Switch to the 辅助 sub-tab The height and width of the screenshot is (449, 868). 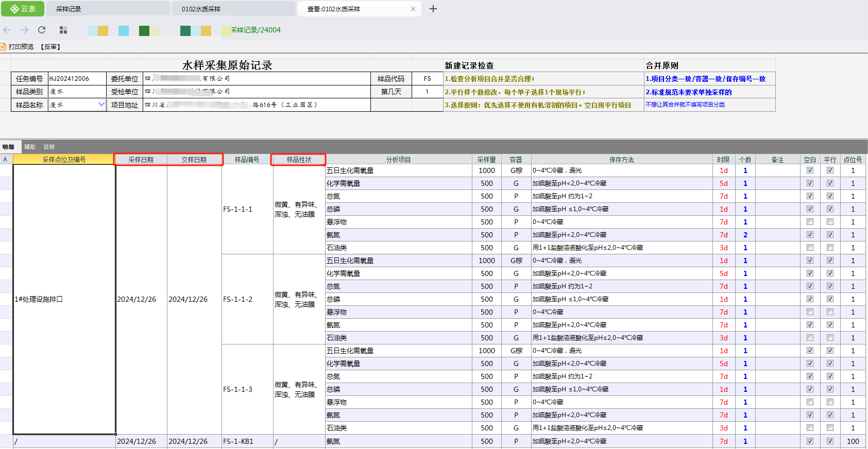(x=30, y=147)
